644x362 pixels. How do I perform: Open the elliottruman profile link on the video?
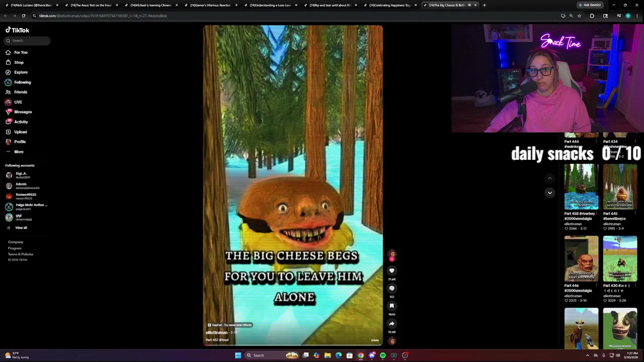point(216,332)
